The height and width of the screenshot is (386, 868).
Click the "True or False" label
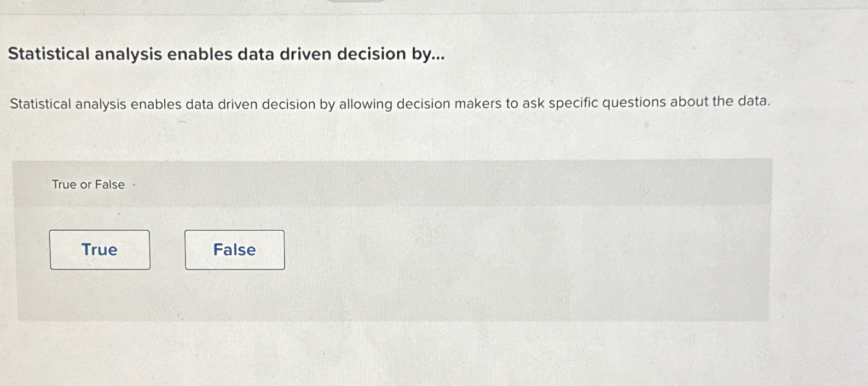pos(87,184)
